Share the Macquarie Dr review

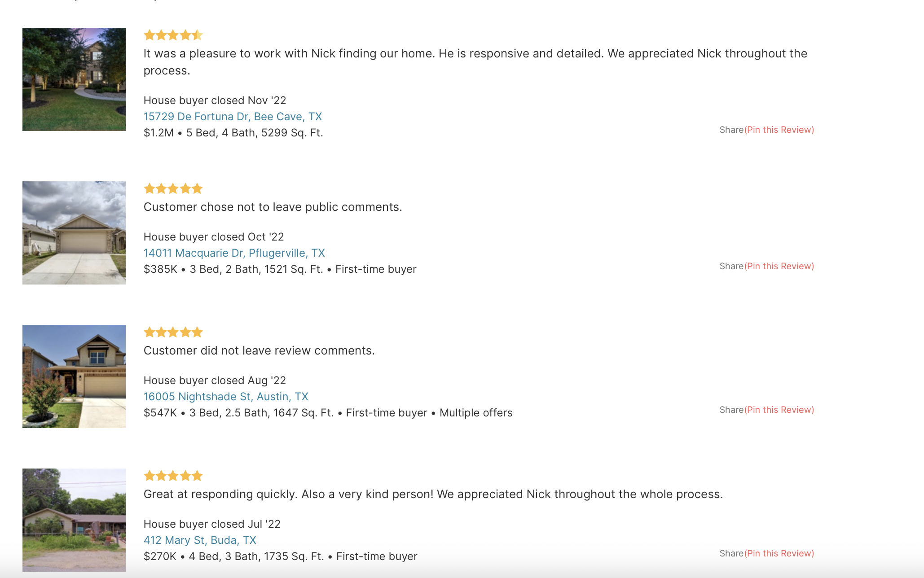click(731, 267)
